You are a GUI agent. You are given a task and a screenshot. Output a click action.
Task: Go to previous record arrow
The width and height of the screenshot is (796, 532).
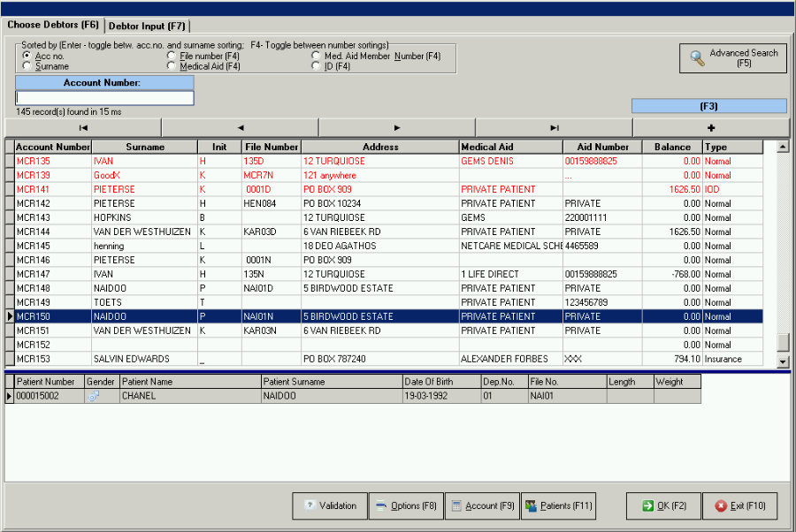[240, 127]
